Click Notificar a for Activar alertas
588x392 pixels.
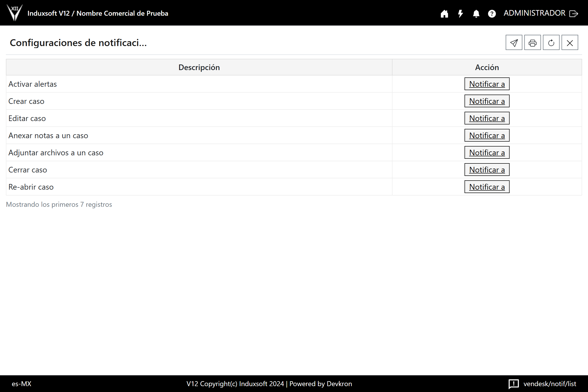pyautogui.click(x=487, y=84)
